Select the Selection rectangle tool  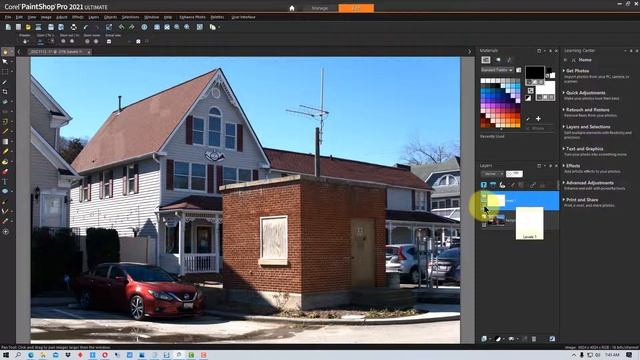[5, 72]
